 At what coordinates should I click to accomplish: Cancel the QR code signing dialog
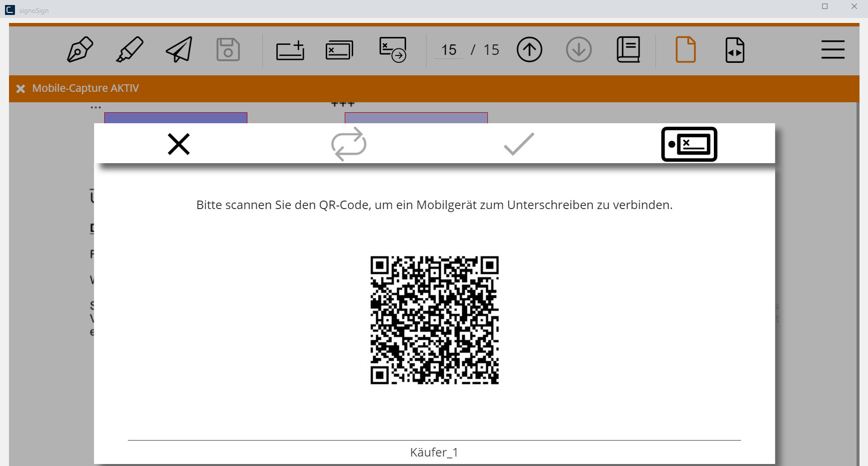pos(179,144)
